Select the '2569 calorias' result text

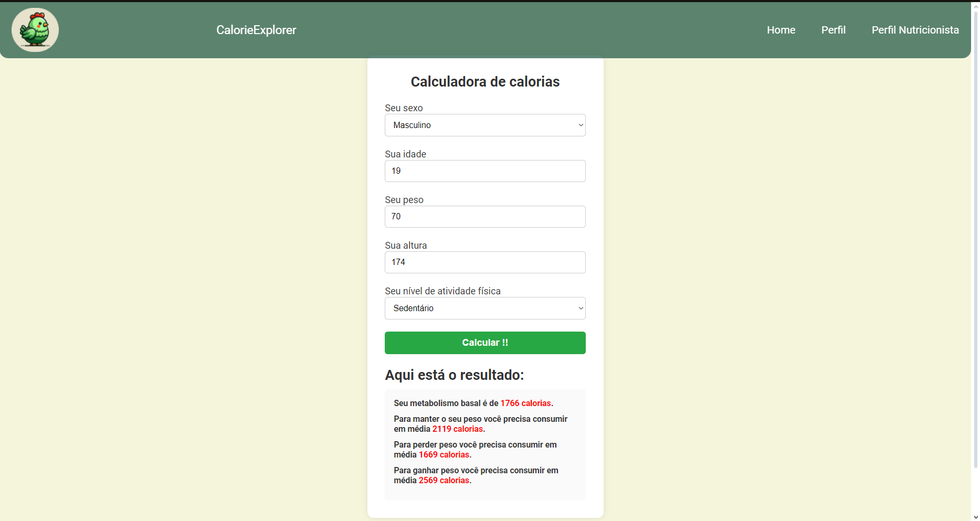[x=444, y=480]
